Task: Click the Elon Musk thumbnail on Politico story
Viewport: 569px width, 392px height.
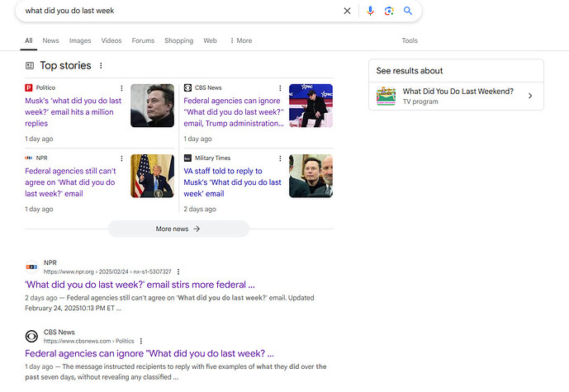Action: [153, 106]
